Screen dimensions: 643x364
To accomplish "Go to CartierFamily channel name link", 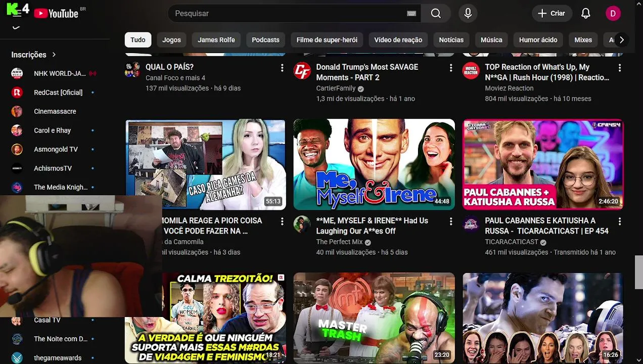I will 336,88.
